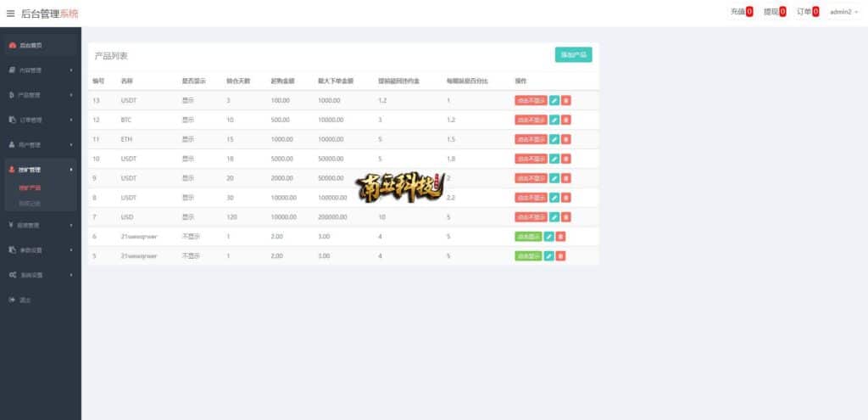
Task: Show product 6 using green 点击显示 button
Action: (x=528, y=237)
